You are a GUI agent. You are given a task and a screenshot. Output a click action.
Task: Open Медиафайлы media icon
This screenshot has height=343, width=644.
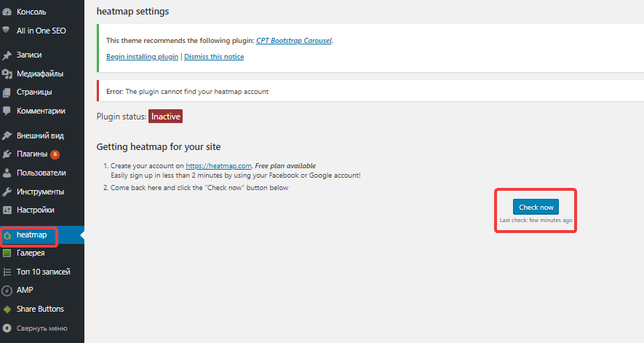[x=7, y=74]
